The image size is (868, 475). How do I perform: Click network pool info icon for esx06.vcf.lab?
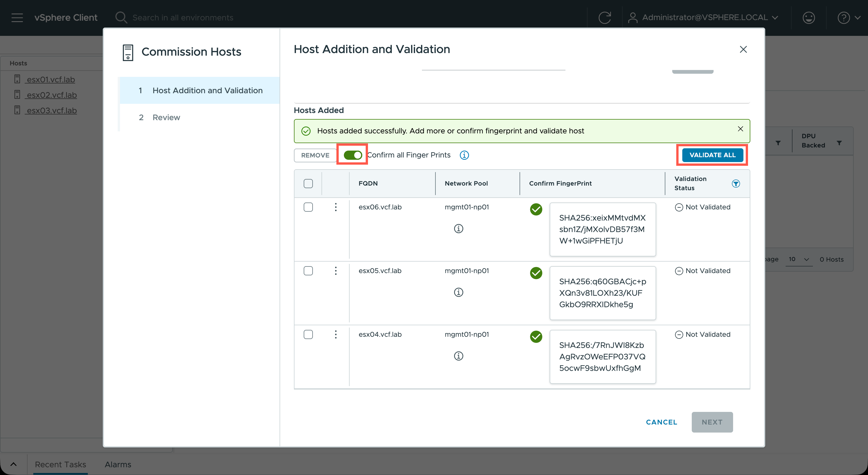(458, 229)
